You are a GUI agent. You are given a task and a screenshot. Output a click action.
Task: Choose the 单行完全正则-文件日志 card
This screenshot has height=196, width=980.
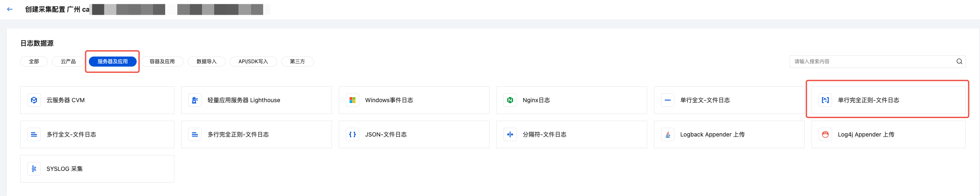(888, 100)
